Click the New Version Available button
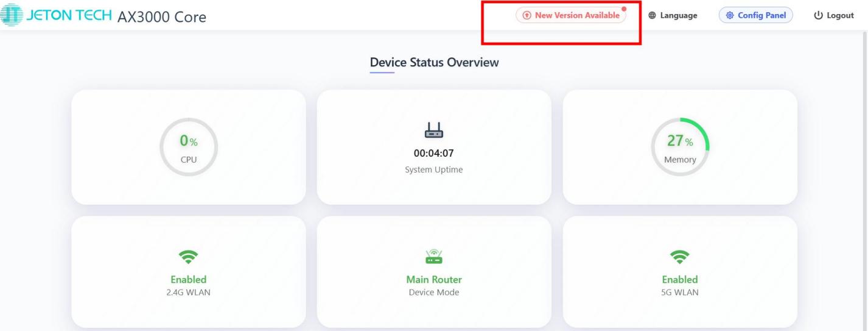 point(570,15)
